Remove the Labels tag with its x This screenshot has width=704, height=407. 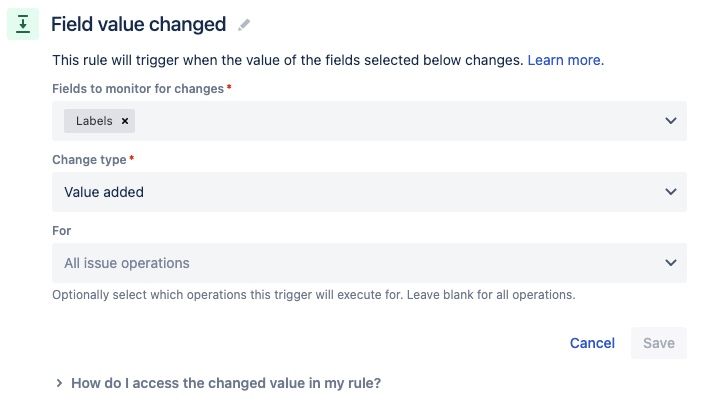[x=125, y=121]
